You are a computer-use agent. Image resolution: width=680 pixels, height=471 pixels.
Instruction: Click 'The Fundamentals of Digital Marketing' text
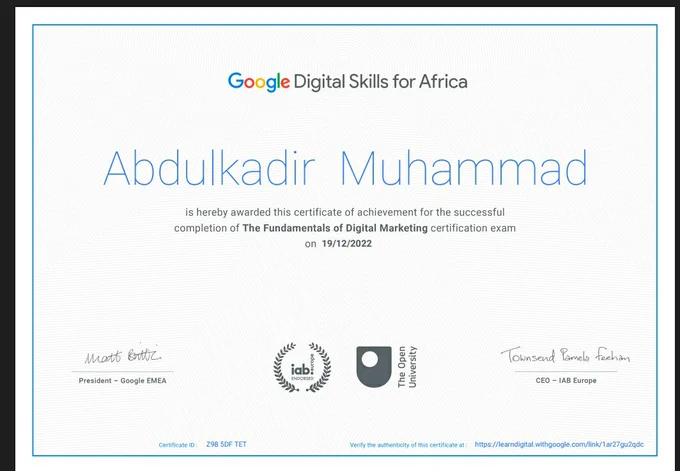click(x=335, y=228)
